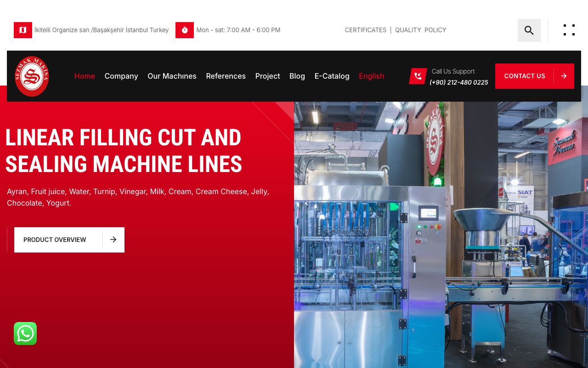The image size is (588, 368).
Task: Click the PRODUCT OVERVIEW label
Action: click(x=55, y=240)
